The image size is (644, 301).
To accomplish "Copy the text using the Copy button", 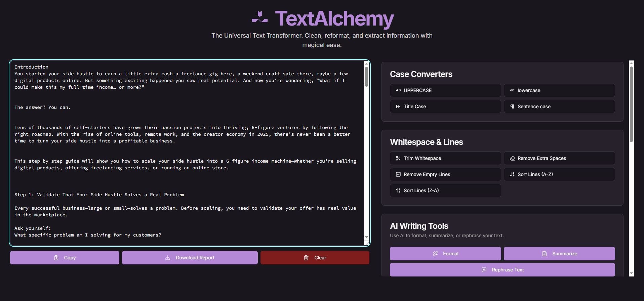I will (65, 258).
